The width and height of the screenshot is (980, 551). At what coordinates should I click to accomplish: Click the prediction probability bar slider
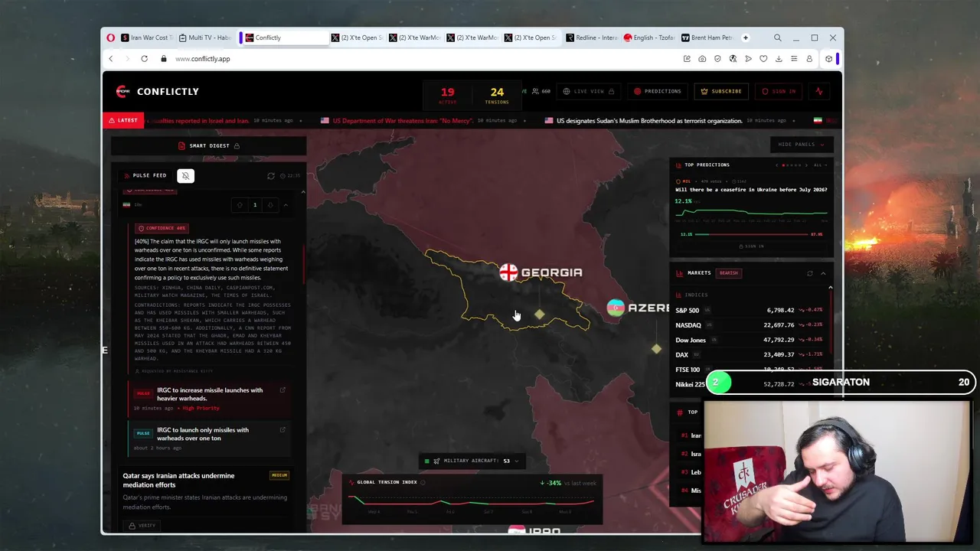click(751, 234)
